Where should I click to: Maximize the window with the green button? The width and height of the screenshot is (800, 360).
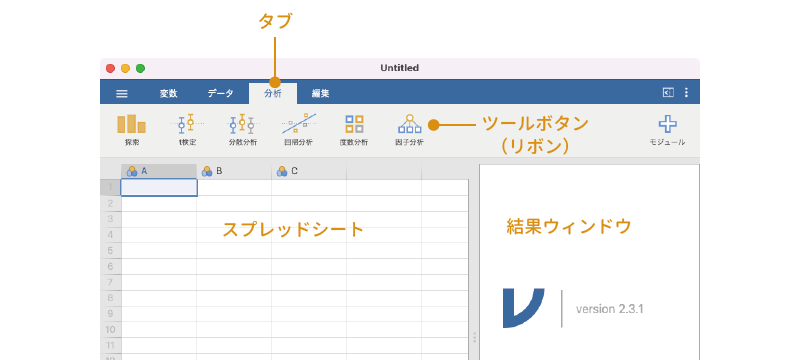click(x=140, y=68)
